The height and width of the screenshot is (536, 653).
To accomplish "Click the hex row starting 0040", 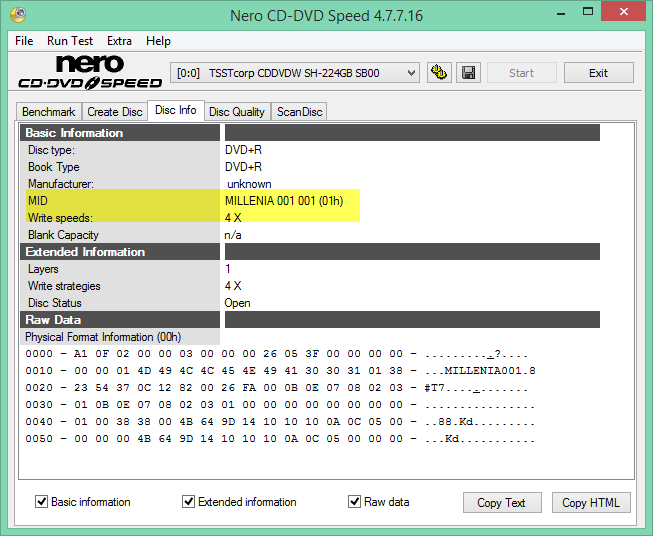I will 280,421.
